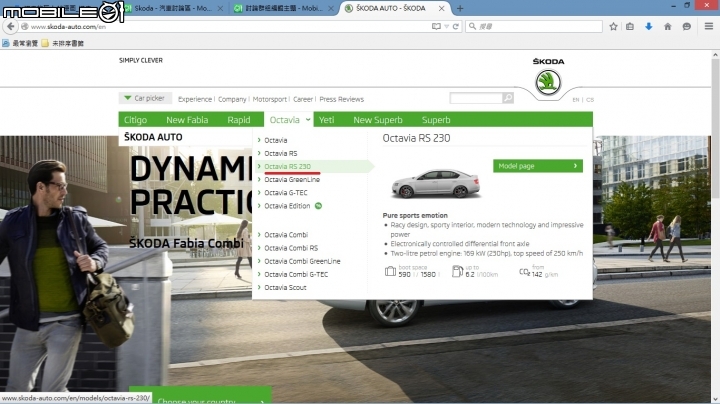Image resolution: width=720 pixels, height=404 pixels.
Task: Go back using browser back arrow
Action: point(11,27)
